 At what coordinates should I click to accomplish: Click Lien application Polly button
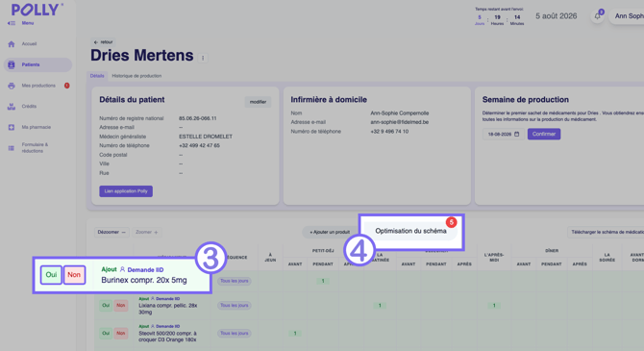click(x=126, y=191)
